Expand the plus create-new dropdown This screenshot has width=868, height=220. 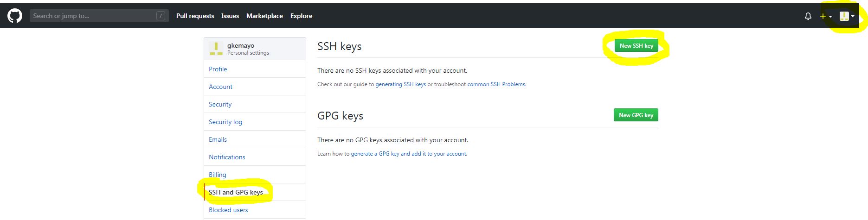(826, 16)
